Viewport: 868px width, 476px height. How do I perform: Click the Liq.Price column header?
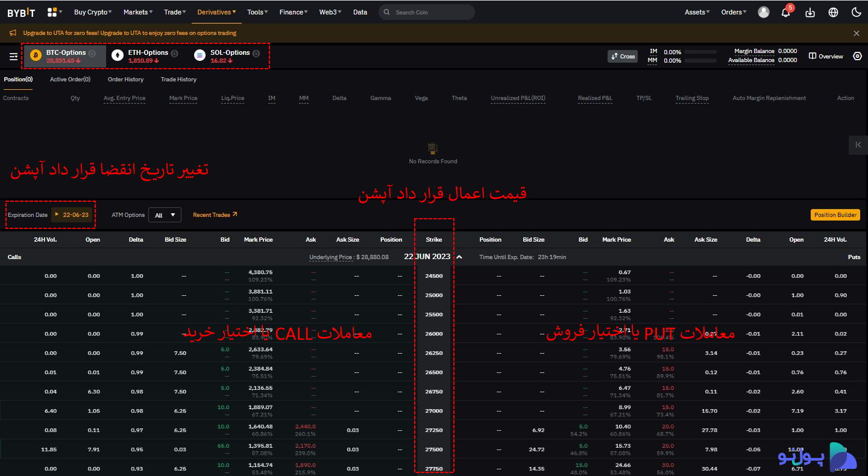(233, 98)
